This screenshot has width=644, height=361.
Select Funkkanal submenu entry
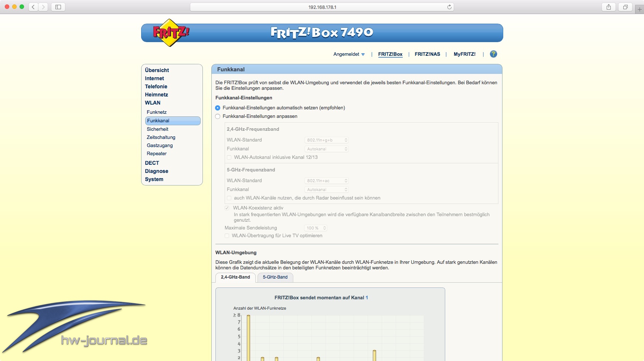[173, 121]
